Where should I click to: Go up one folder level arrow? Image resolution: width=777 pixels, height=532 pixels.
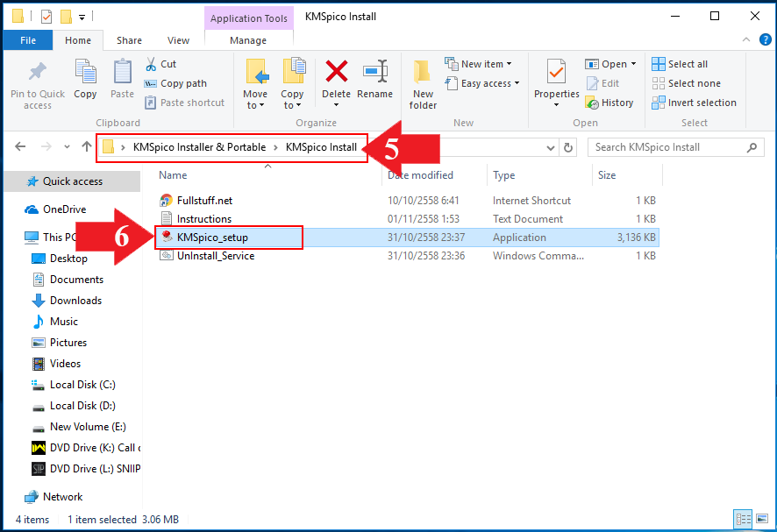point(87,146)
